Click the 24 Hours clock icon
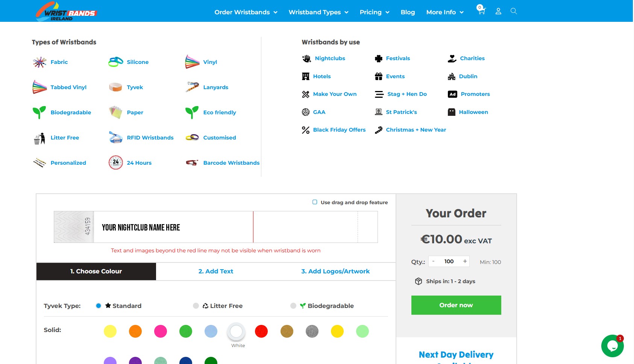634x364 pixels. (115, 162)
